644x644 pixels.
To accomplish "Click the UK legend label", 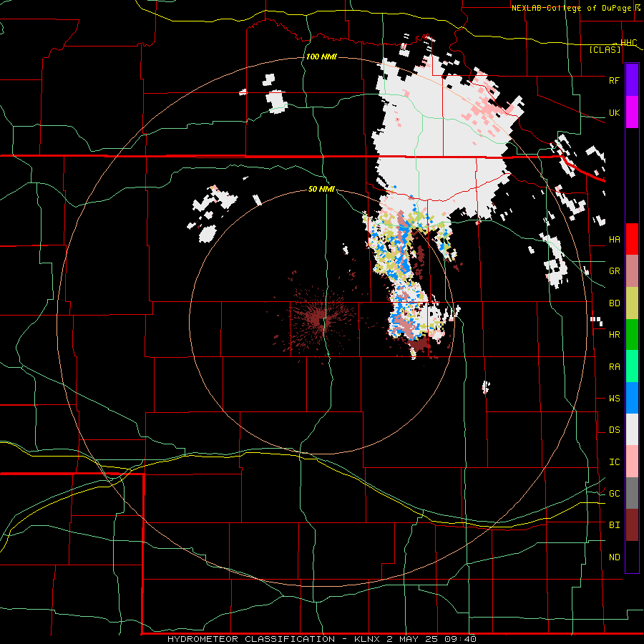I will pos(614,112).
